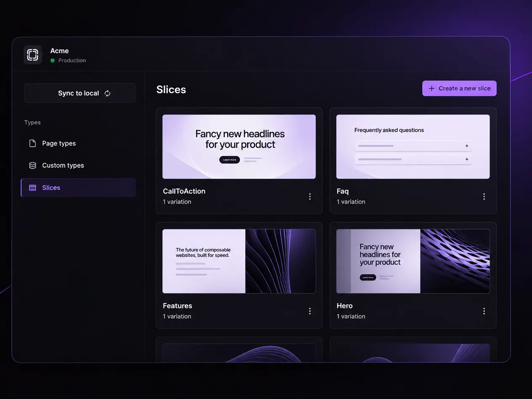Viewport: 532px width, 399px height.
Task: Click the Hero slice name
Action: [x=345, y=306]
